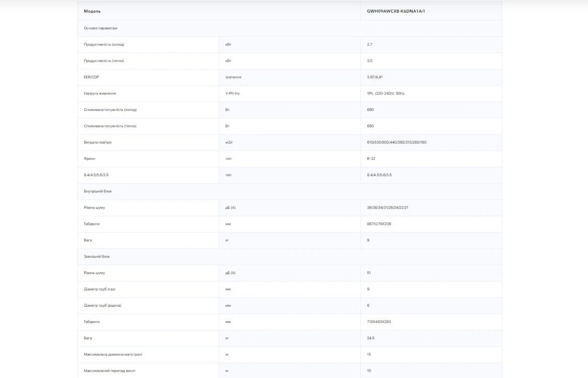Viewport: 588px width, 378px height.
Task: Select the outdoor noise level value 51
Action: click(369, 273)
